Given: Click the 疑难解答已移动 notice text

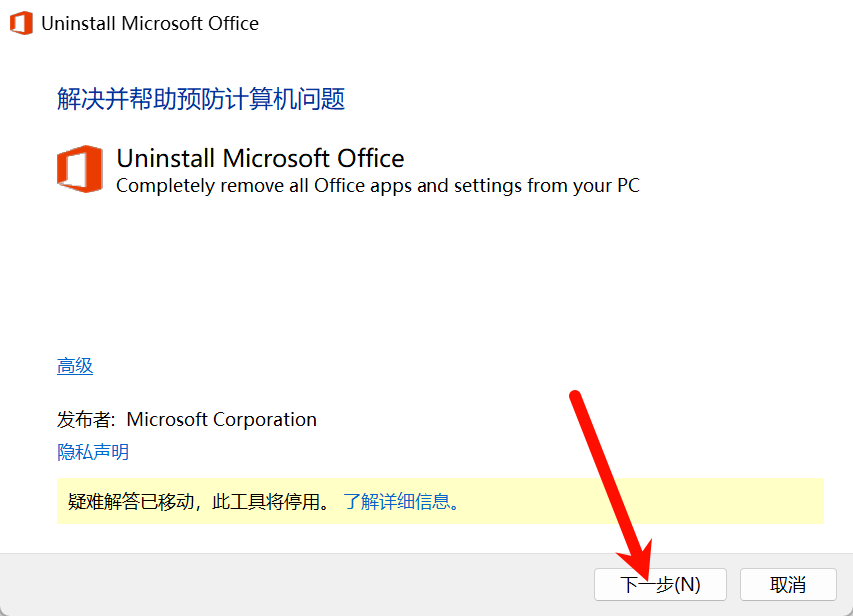Looking at the screenshot, I should pos(130,501).
